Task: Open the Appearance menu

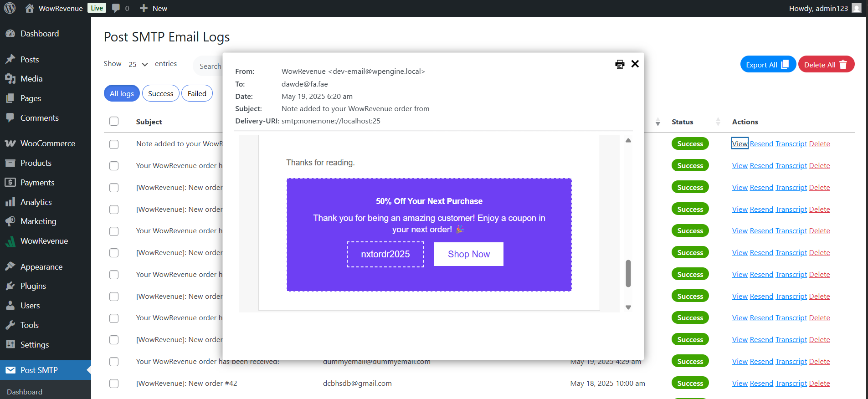Action: click(x=46, y=267)
